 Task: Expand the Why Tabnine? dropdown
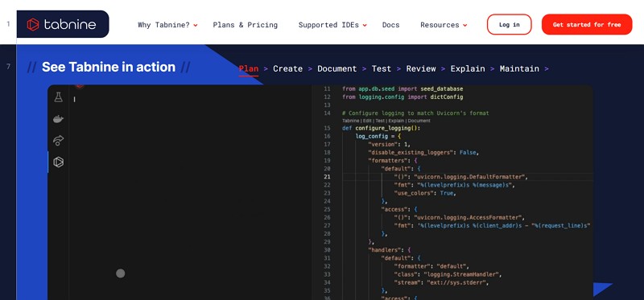coord(167,25)
